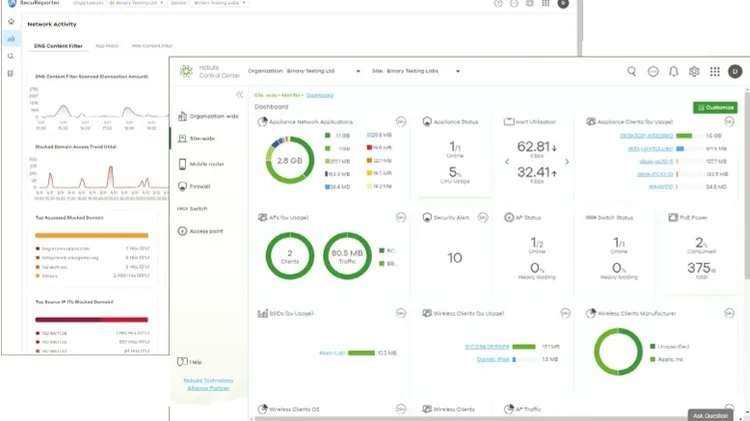Screen dimensions: 750x421
Task: Open analytics chart icon in SecuReporter sidebar
Action: [11, 39]
